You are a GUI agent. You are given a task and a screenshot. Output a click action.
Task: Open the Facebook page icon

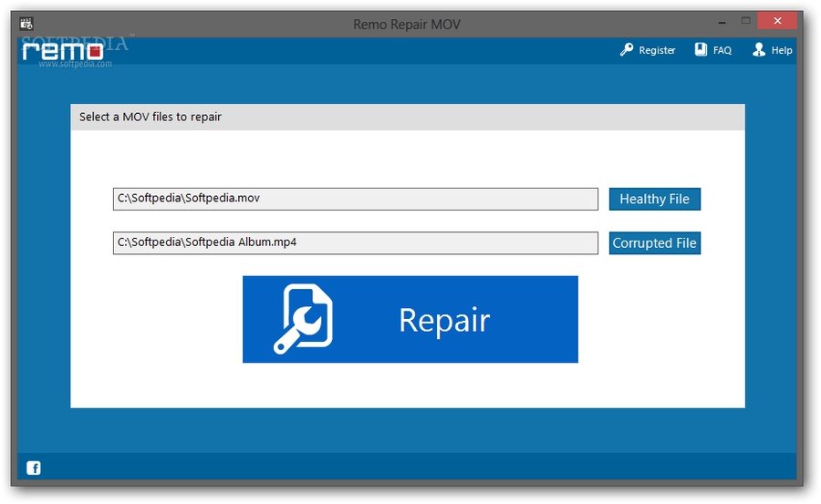coord(34,468)
